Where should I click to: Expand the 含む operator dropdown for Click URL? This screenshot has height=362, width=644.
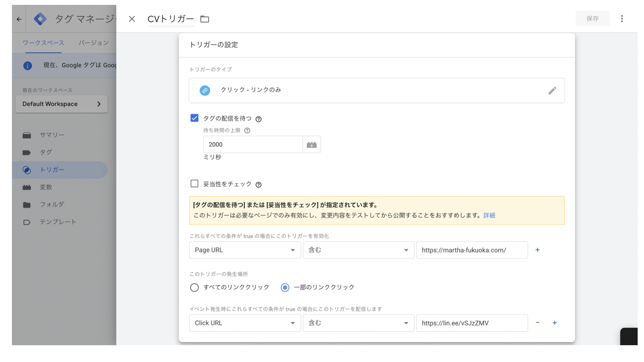pyautogui.click(x=358, y=323)
